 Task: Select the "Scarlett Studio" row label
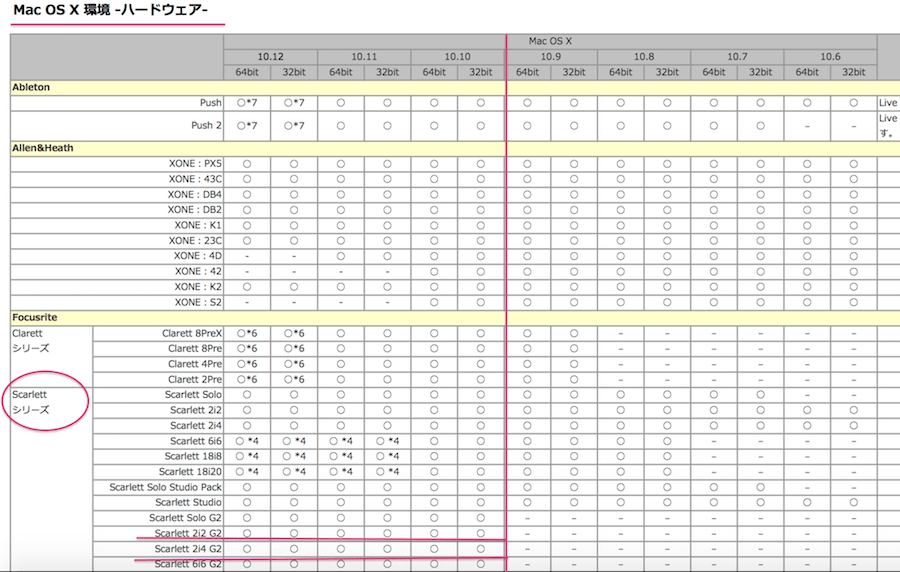tap(188, 503)
